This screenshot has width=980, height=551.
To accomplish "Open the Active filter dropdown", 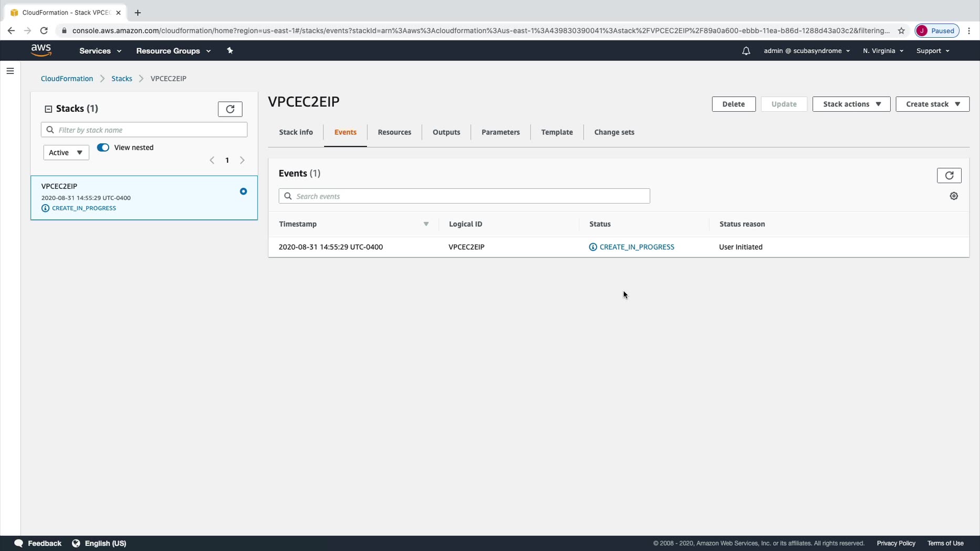I will pos(66,153).
